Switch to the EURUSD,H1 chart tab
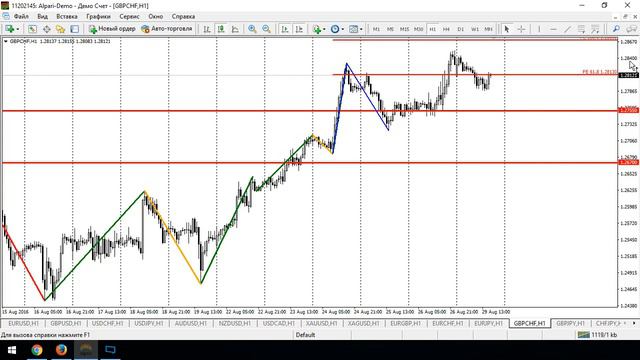Viewport: 640px width, 360px height. pos(23,323)
